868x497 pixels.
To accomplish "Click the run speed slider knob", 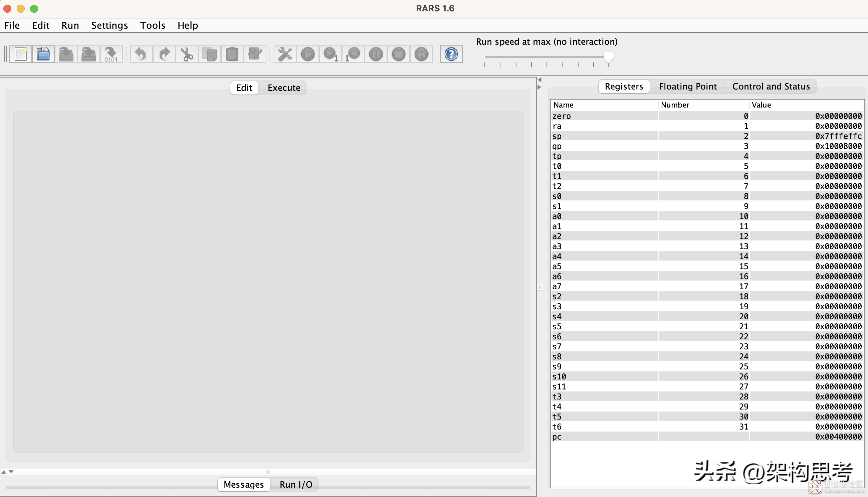I will [x=608, y=57].
